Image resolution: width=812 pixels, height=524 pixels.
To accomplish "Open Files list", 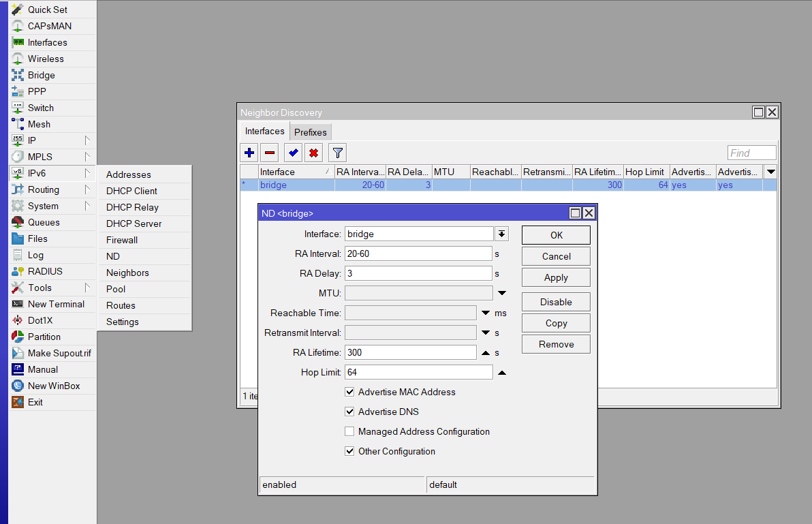I will click(x=52, y=238).
